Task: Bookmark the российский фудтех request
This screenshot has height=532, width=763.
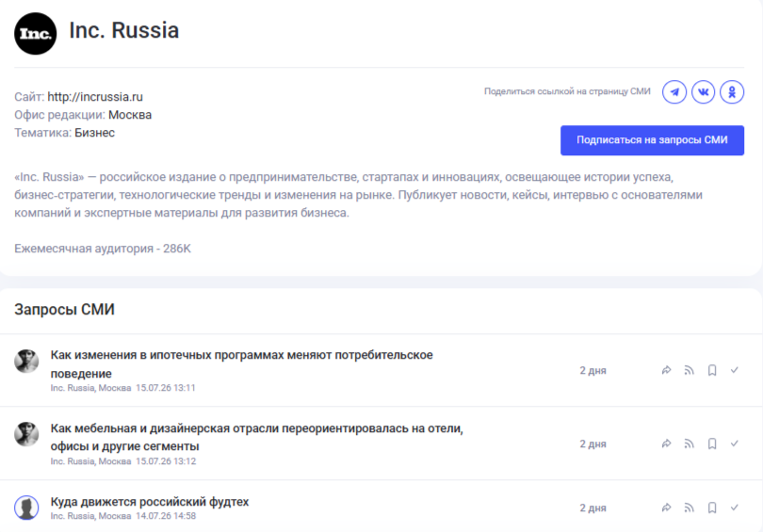Action: click(x=712, y=508)
